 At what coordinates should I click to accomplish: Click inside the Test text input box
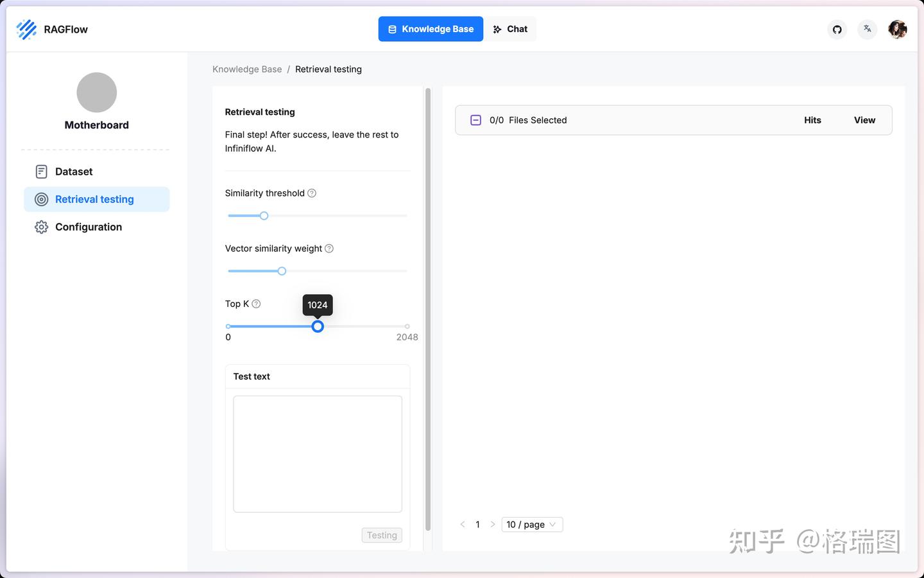point(318,453)
